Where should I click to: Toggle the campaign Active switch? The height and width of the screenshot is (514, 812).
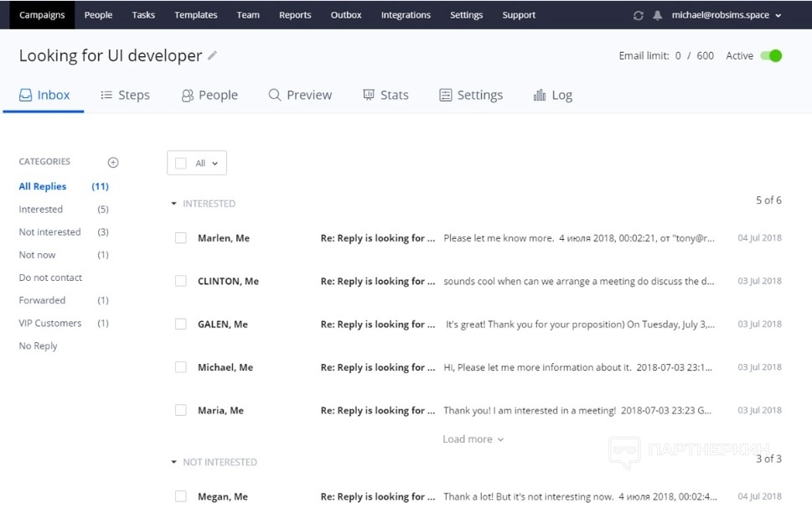click(x=771, y=56)
